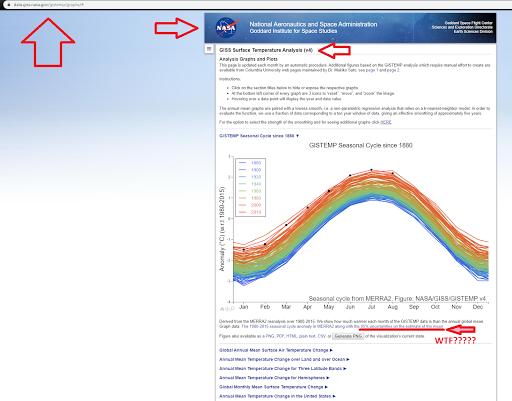This screenshot has height=401, width=512.
Task: Follow the 'page 2' Columbia link
Action: pos(393,70)
